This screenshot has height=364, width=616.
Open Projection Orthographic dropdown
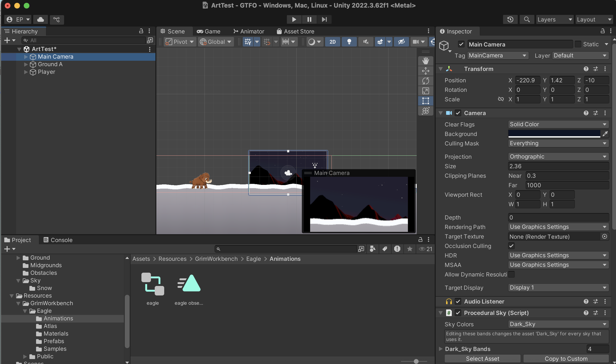pos(558,157)
